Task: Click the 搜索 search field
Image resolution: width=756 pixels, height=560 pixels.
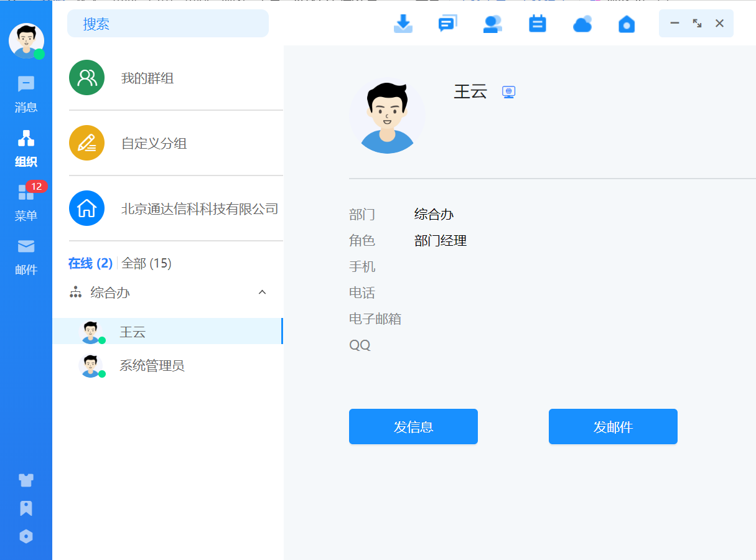Action: click(x=168, y=24)
